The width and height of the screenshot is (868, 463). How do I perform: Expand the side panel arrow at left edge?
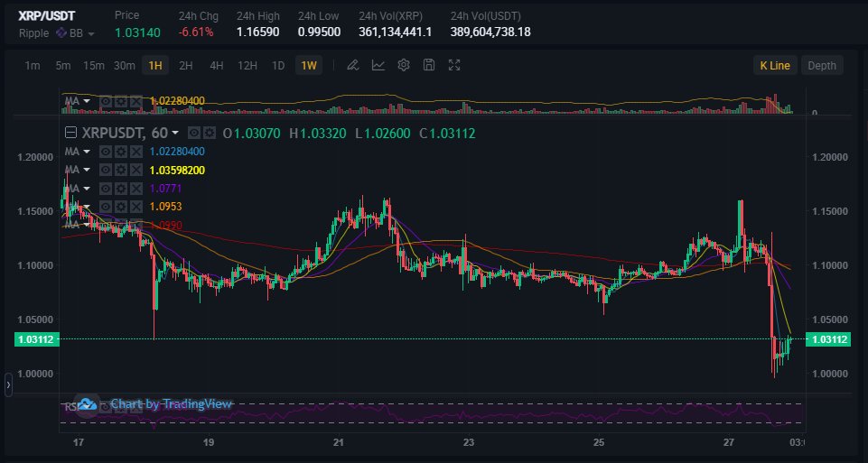(8, 384)
